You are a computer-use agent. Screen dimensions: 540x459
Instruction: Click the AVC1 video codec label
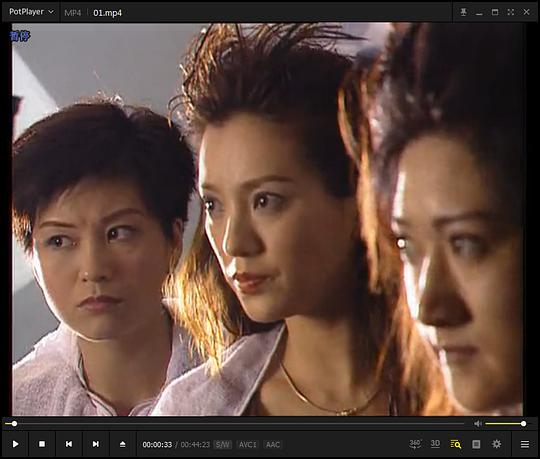click(x=248, y=445)
